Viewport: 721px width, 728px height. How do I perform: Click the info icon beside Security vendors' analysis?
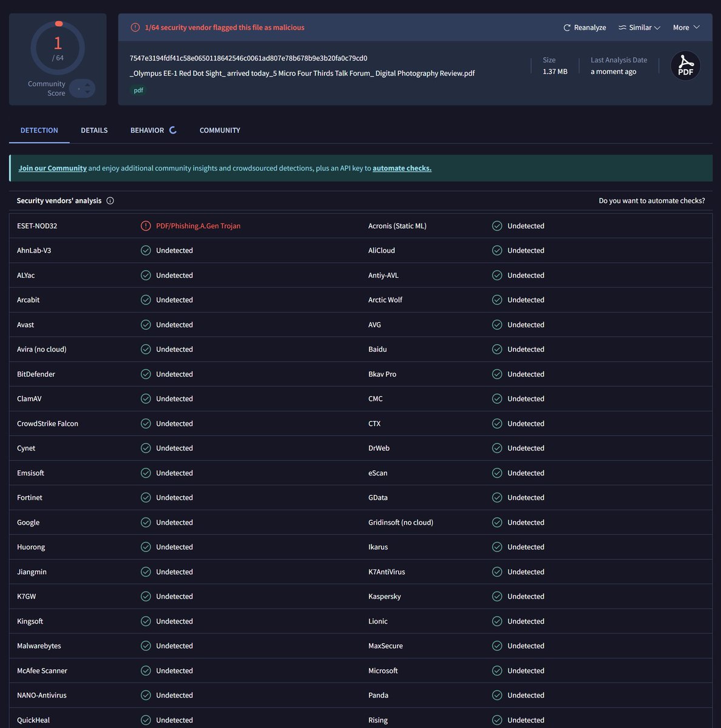pyautogui.click(x=110, y=201)
